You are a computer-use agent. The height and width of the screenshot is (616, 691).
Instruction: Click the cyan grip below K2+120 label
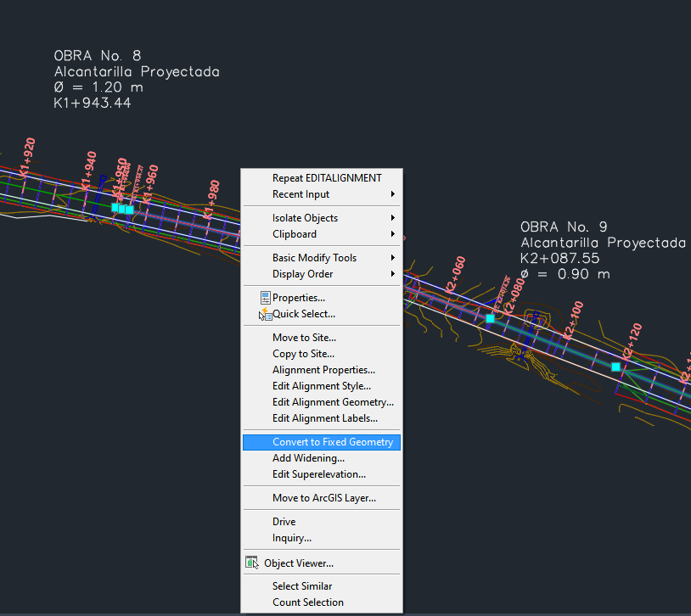click(x=615, y=367)
